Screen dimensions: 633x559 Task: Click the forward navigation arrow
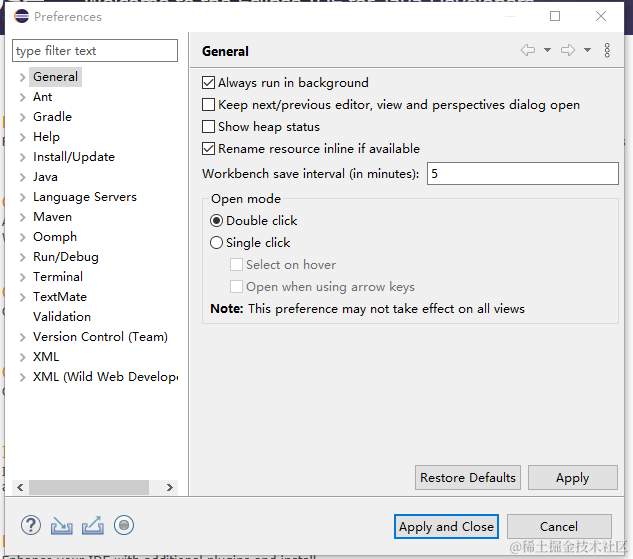568,50
